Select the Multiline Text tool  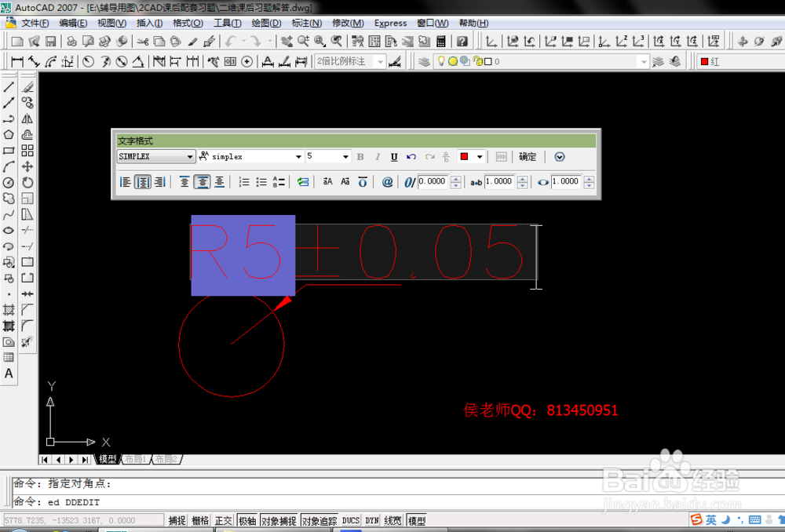(x=9, y=373)
